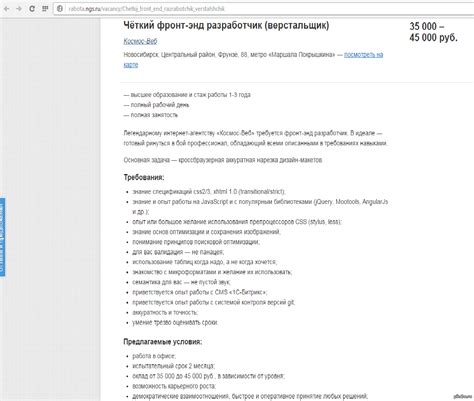Screen dimensions: 474x401
Task: Open the apps grid icon
Action: pyautogui.click(x=45, y=9)
